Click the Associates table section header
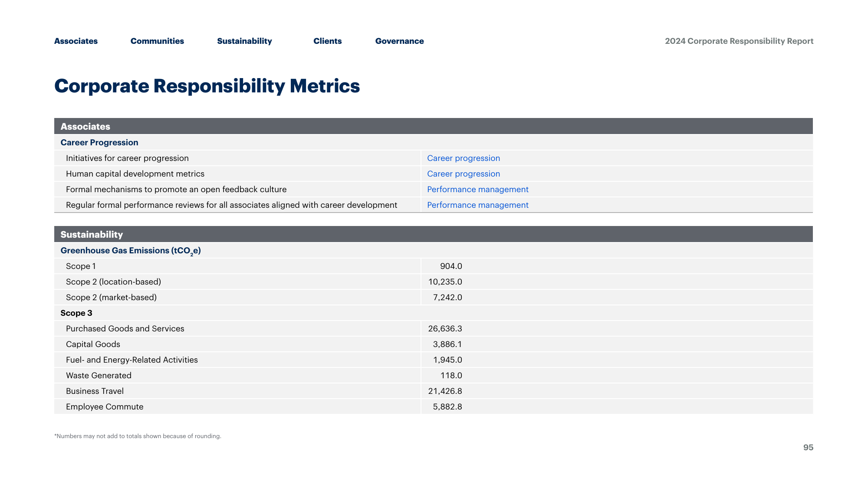 [x=434, y=126]
